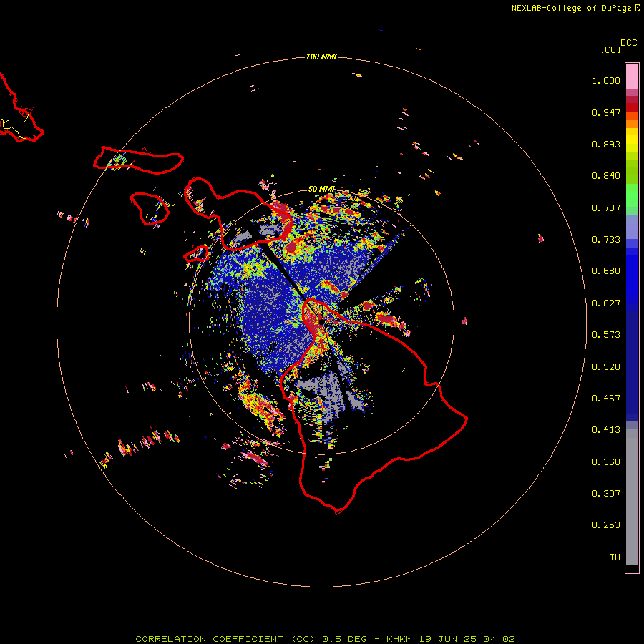This screenshot has height=644, width=644.
Task: Click the 100 NMI range ring label
Action: pyautogui.click(x=321, y=57)
